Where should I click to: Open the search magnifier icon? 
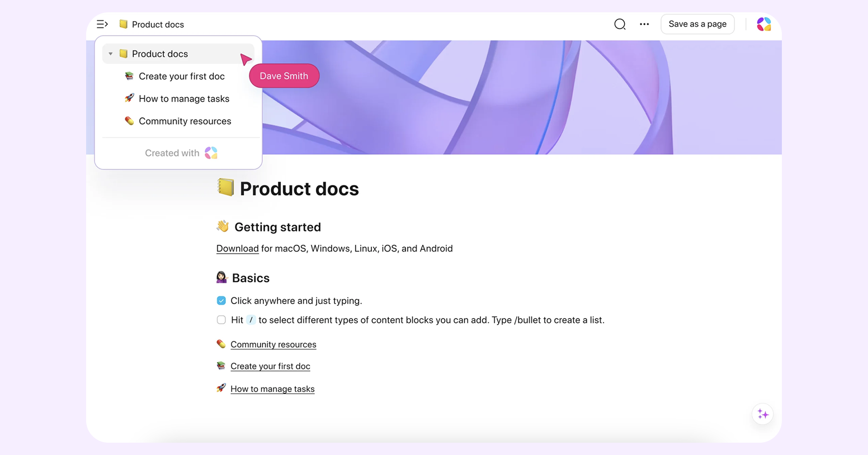[x=620, y=24]
